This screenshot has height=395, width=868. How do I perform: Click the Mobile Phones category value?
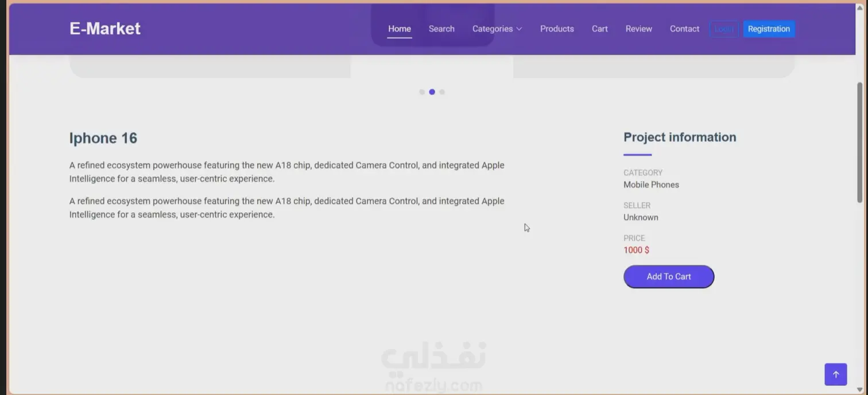click(x=651, y=185)
